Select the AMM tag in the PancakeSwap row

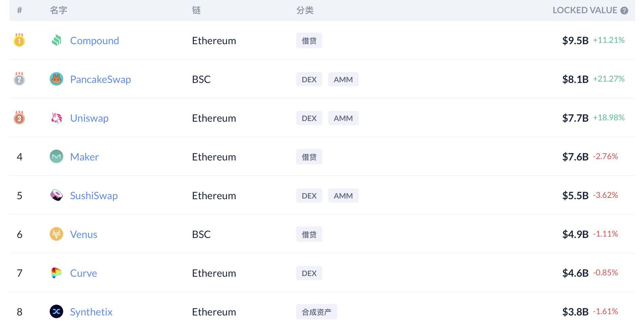click(x=343, y=80)
